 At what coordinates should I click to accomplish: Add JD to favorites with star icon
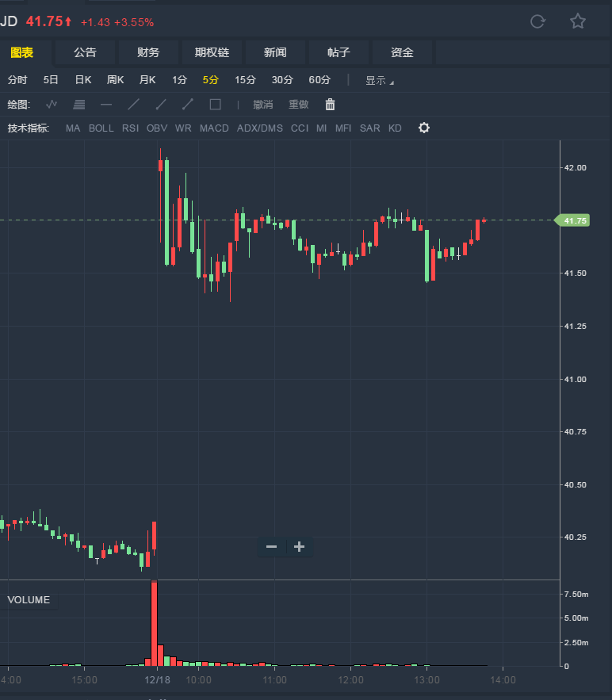point(578,21)
